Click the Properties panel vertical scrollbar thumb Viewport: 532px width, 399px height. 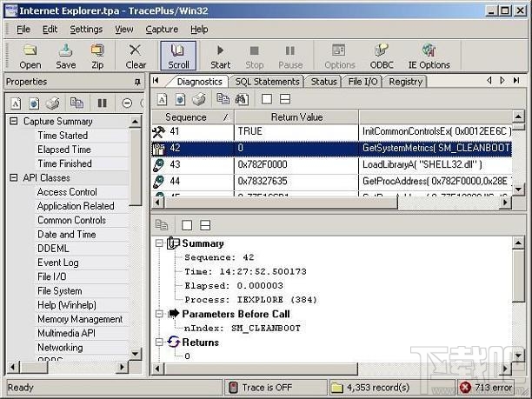[135, 167]
